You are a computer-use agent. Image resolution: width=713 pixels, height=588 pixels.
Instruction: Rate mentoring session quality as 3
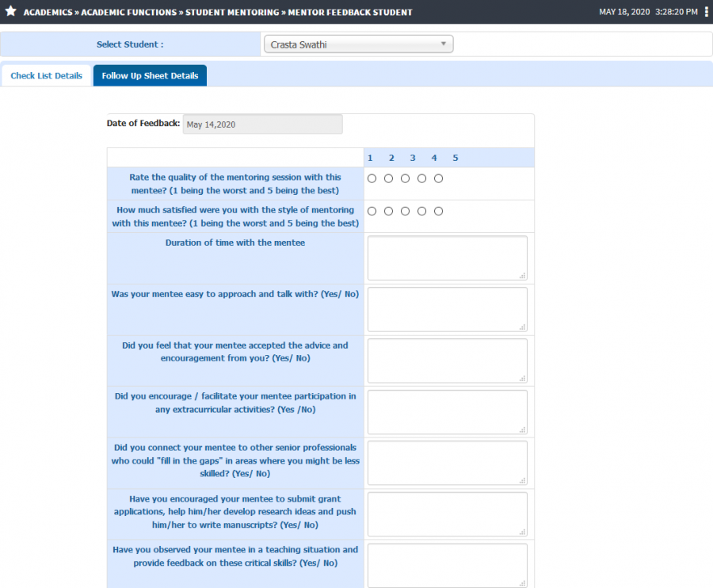[405, 179]
